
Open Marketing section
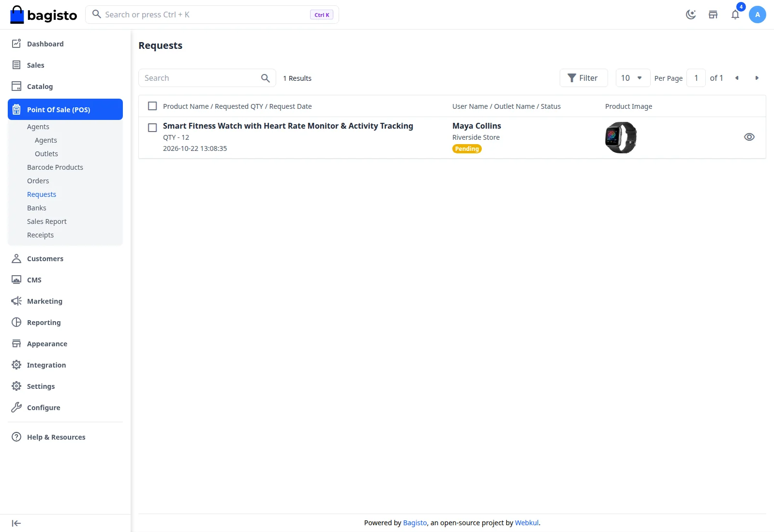click(x=65, y=301)
